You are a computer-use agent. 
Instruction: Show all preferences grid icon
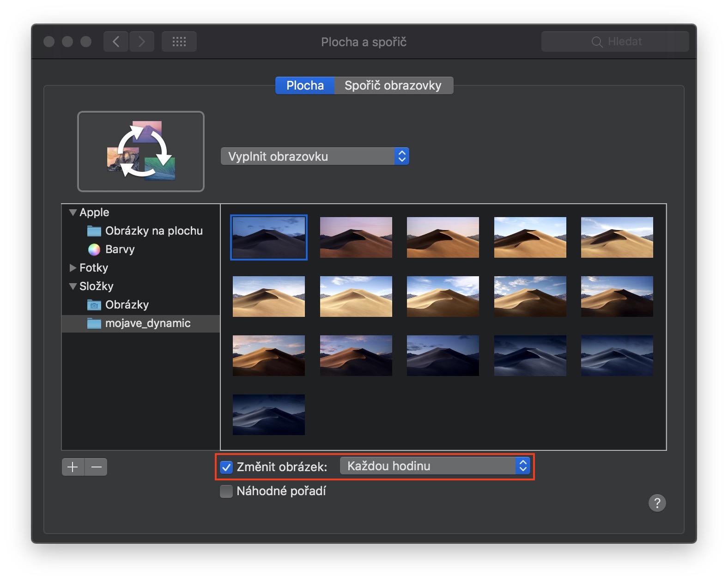(x=179, y=42)
